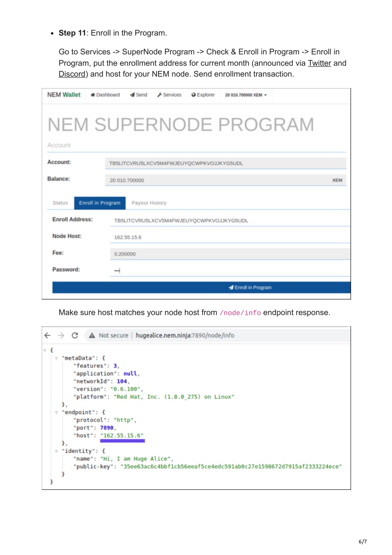Collapse the endpoint JSON node
The height and width of the screenshot is (555, 392).
[56, 413]
